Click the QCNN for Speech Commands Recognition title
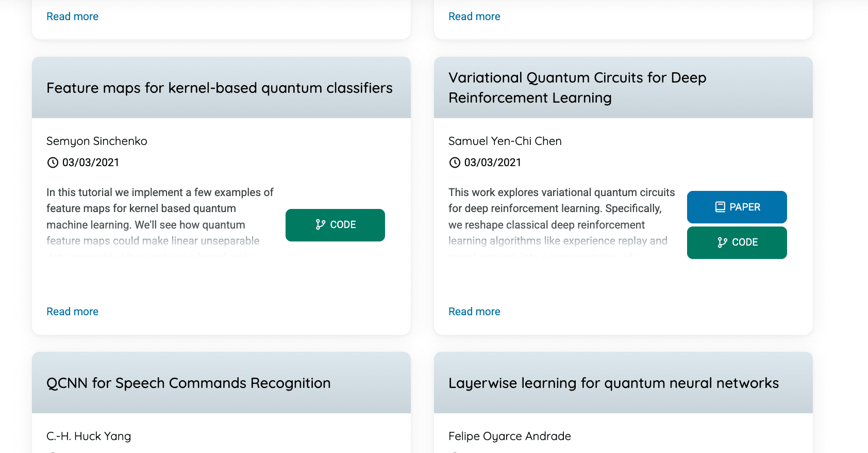 188,383
